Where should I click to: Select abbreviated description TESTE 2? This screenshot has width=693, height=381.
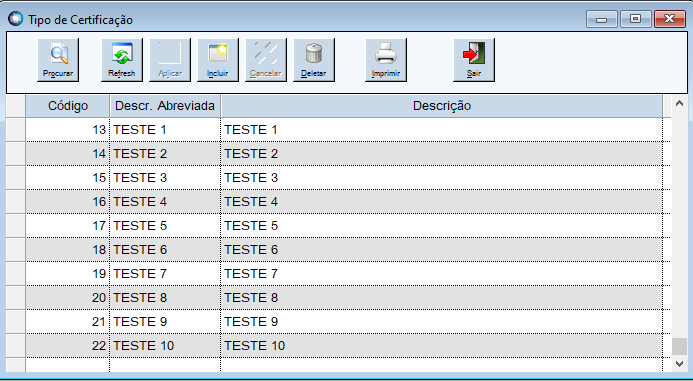pos(165,153)
